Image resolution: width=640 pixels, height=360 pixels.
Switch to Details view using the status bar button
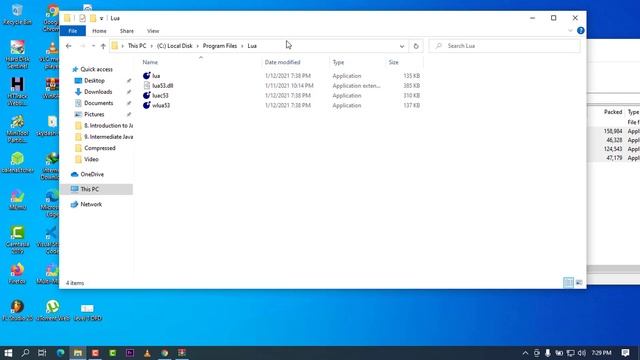tap(568, 282)
